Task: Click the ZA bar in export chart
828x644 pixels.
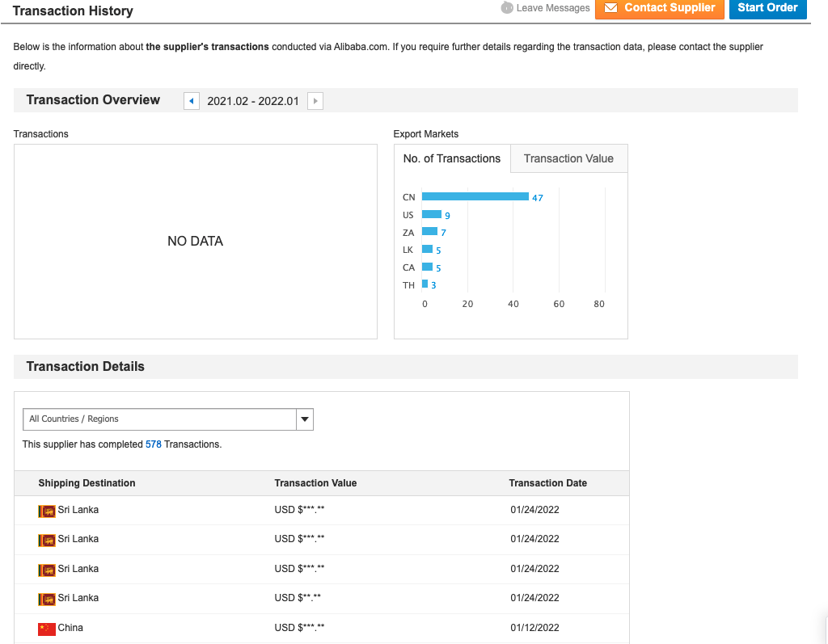Action: tap(429, 232)
